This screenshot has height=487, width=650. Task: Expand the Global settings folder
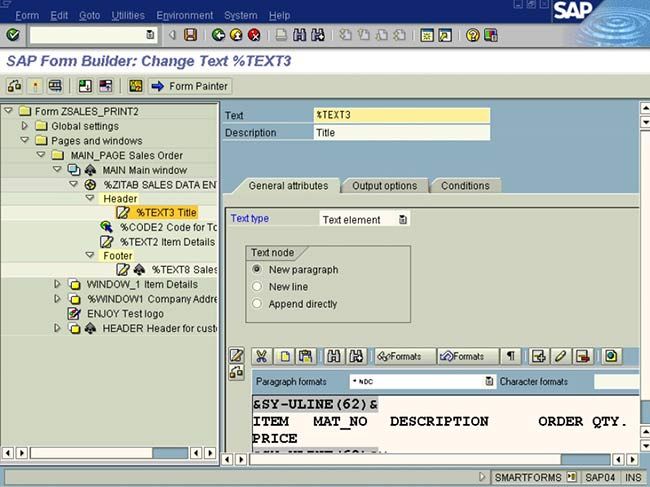tap(24, 126)
